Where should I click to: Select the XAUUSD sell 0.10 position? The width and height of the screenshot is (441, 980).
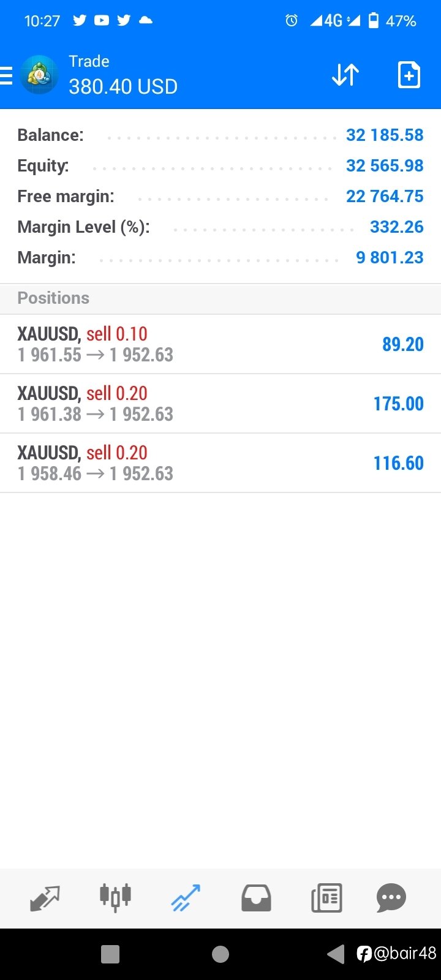(221, 344)
